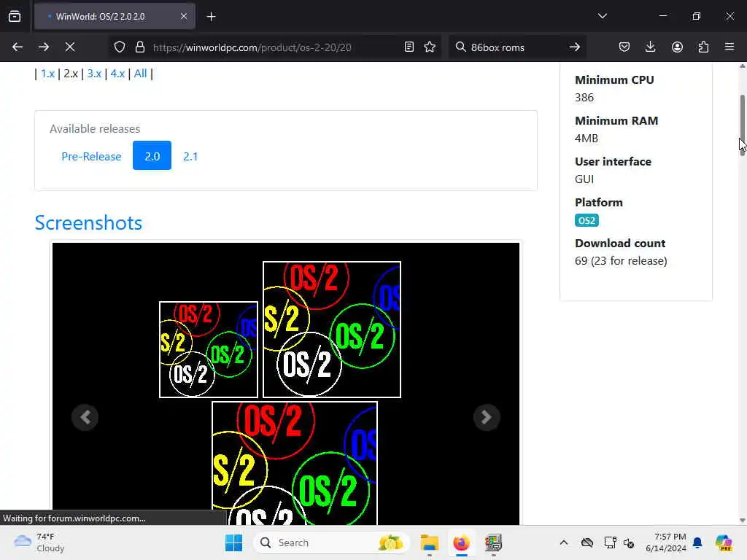The height and width of the screenshot is (560, 747).
Task: Click the OS2 platform badge
Action: pos(587,220)
